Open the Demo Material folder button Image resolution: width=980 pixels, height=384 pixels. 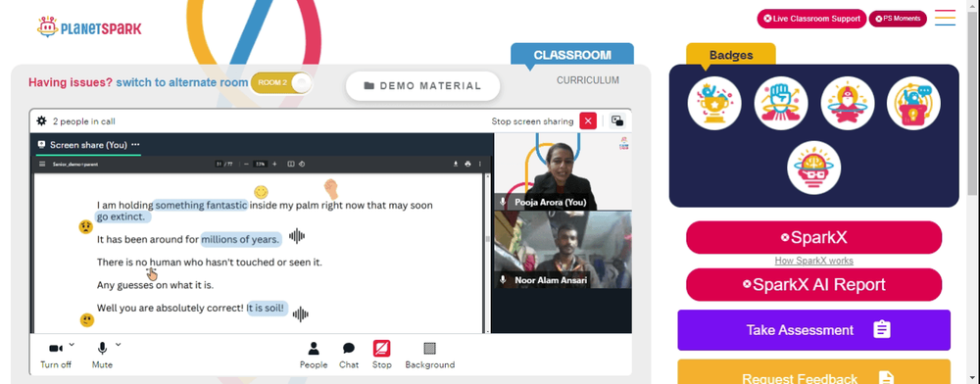[x=422, y=86]
